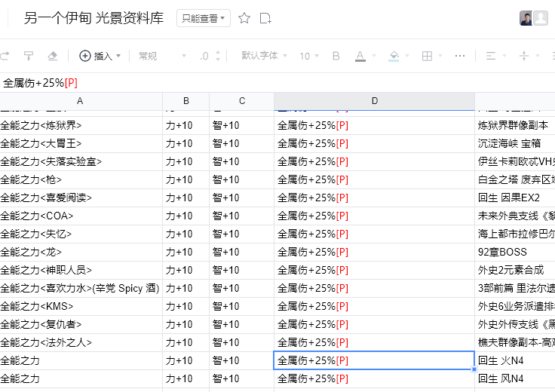Toggle bold formatting
555x392 pixels.
[336, 56]
